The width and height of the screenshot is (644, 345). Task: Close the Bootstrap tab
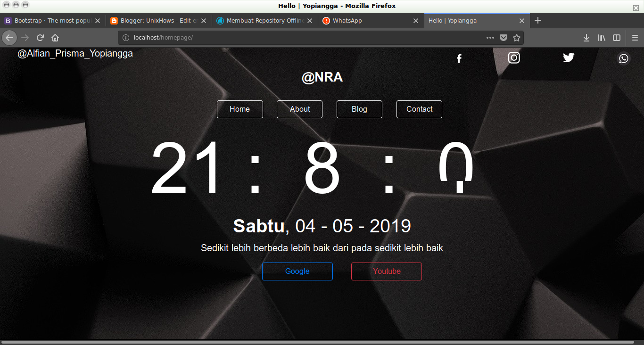tap(98, 21)
